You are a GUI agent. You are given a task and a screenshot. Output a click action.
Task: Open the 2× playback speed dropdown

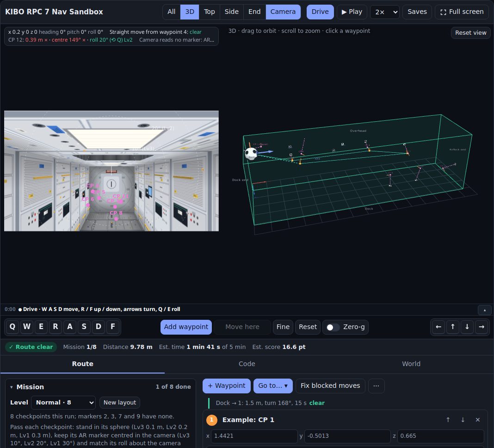385,12
